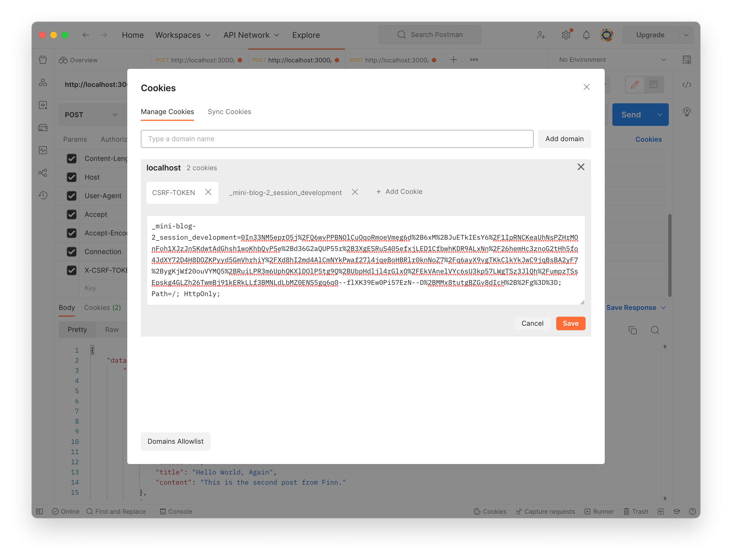Open the Domains Allowlist
This screenshot has width=732, height=560.
pyautogui.click(x=175, y=441)
